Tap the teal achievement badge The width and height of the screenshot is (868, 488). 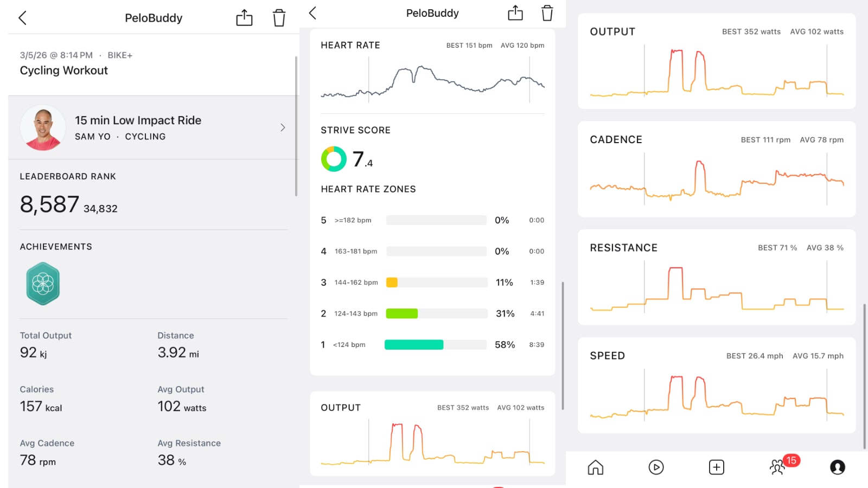[43, 284]
